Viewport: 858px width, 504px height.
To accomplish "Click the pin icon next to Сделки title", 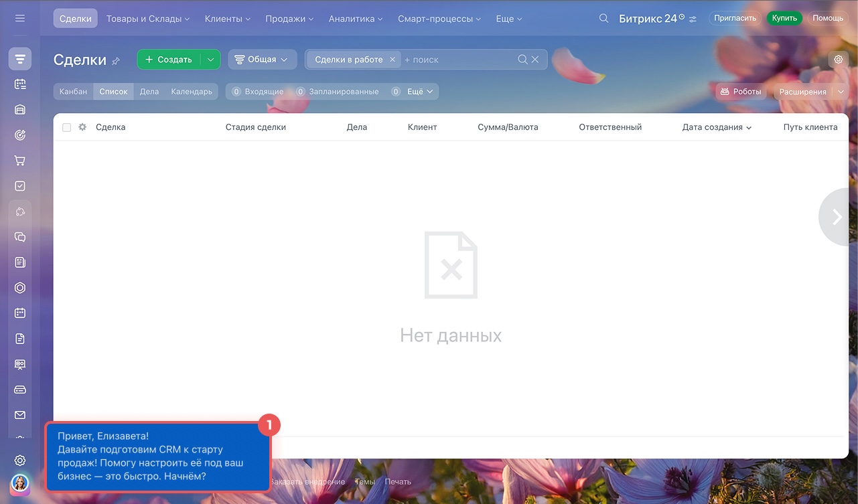I will [x=116, y=61].
